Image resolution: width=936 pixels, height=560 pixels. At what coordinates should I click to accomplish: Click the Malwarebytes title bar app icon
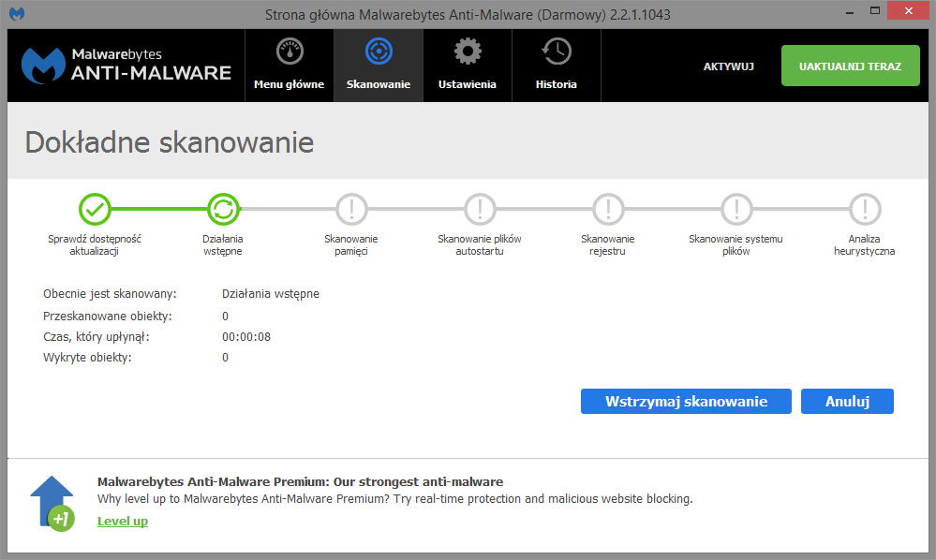pos(16,15)
